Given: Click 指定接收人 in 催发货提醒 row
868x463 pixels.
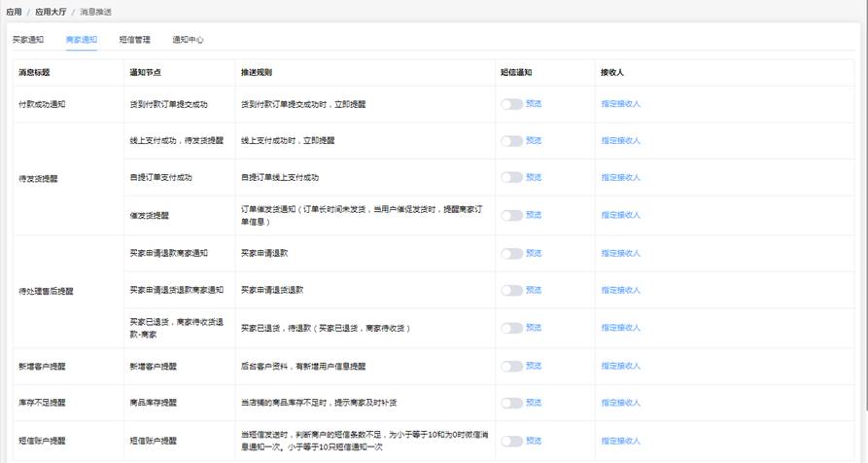Looking at the screenshot, I should pyautogui.click(x=620, y=215).
